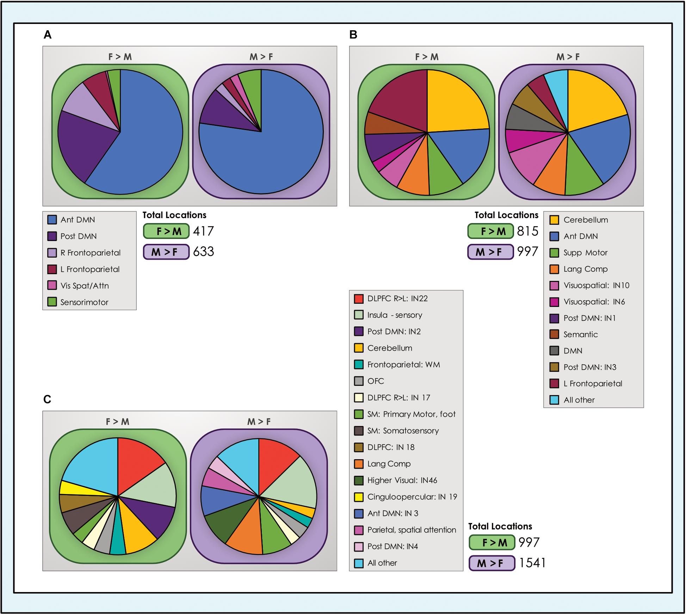Image resolution: width=686 pixels, height=616 pixels.
Task: Click the large blue slice in panel A M > F pie
Action: point(271,155)
